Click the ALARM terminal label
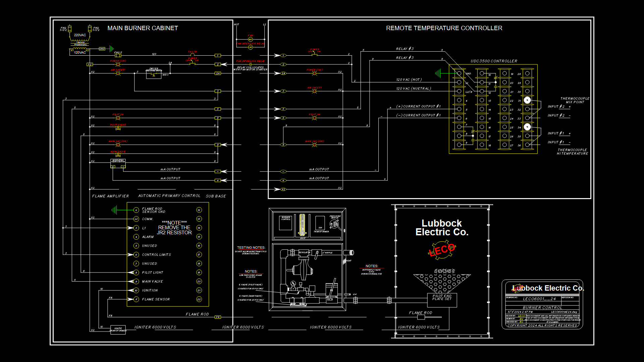 (x=148, y=237)
